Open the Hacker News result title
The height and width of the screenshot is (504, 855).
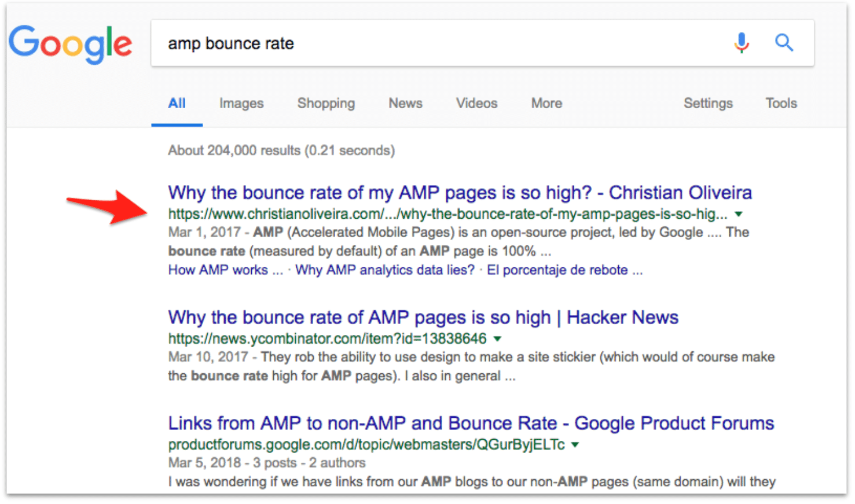[423, 318]
